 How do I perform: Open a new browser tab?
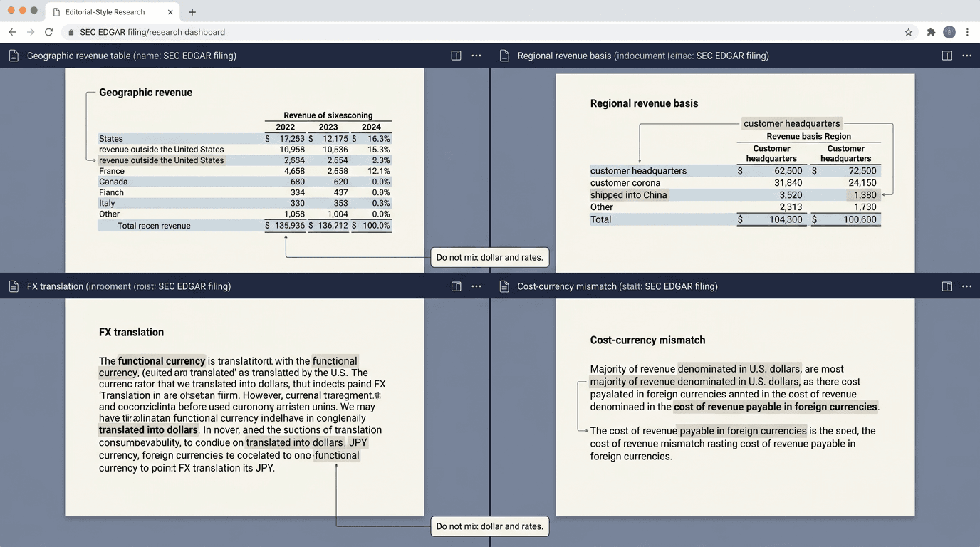192,12
